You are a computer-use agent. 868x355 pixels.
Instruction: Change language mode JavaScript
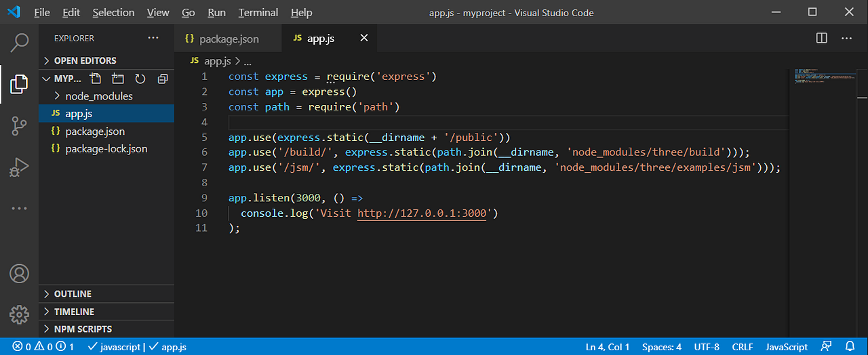click(x=787, y=347)
